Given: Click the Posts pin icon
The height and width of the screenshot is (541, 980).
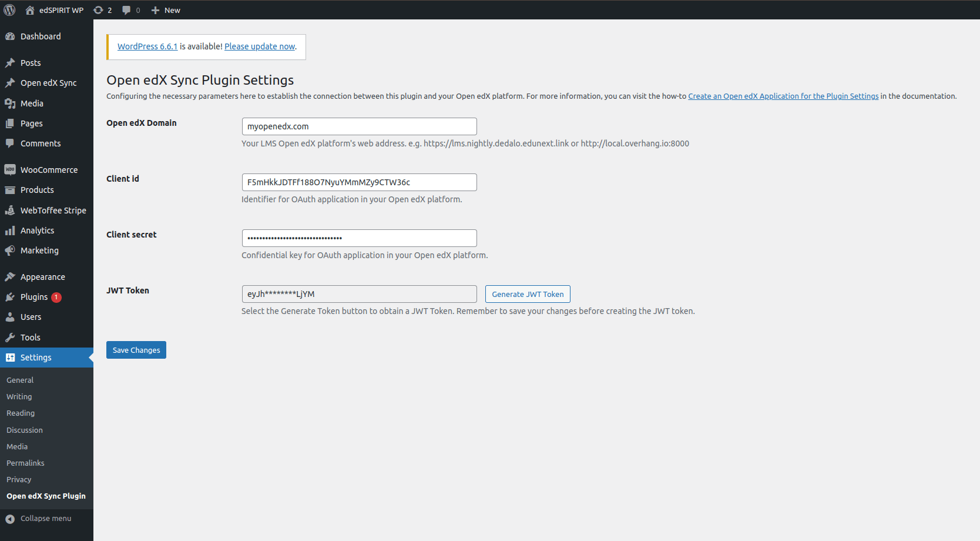Looking at the screenshot, I should pyautogui.click(x=10, y=63).
